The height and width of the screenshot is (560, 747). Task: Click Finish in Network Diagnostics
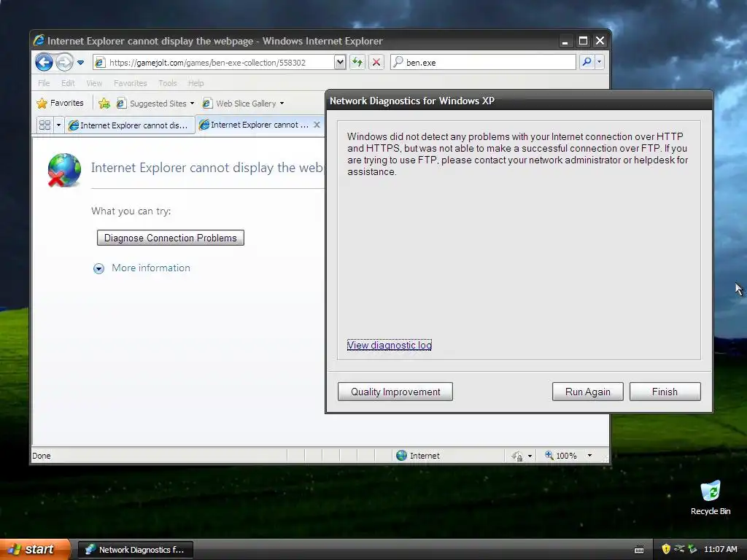click(x=665, y=392)
